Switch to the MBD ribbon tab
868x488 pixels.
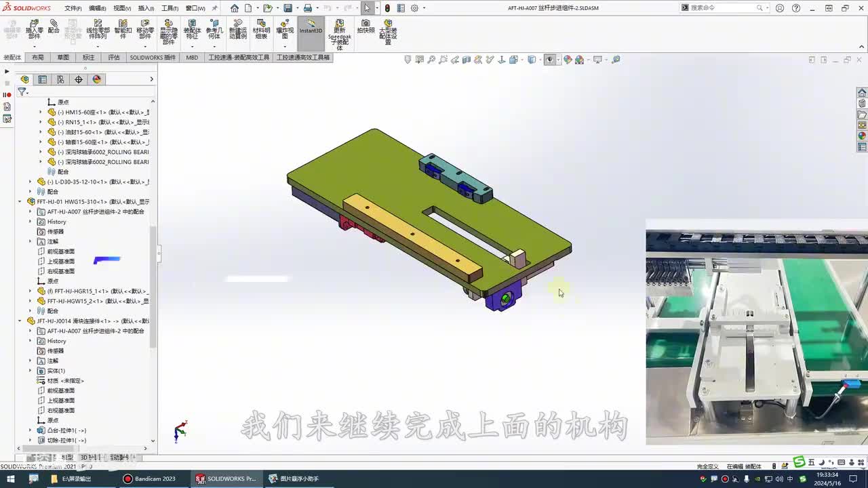pos(192,58)
